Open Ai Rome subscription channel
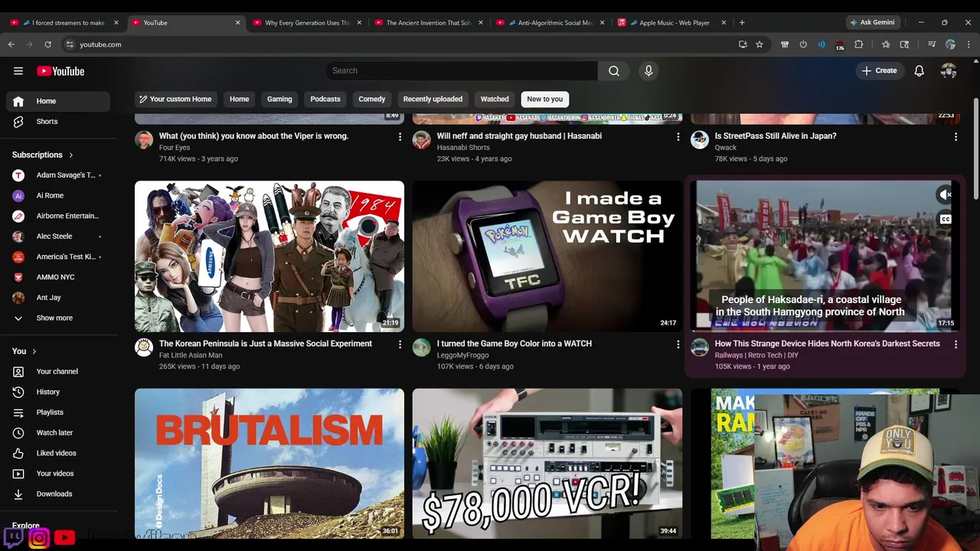Viewport: 980px width, 551px height. pyautogui.click(x=58, y=195)
